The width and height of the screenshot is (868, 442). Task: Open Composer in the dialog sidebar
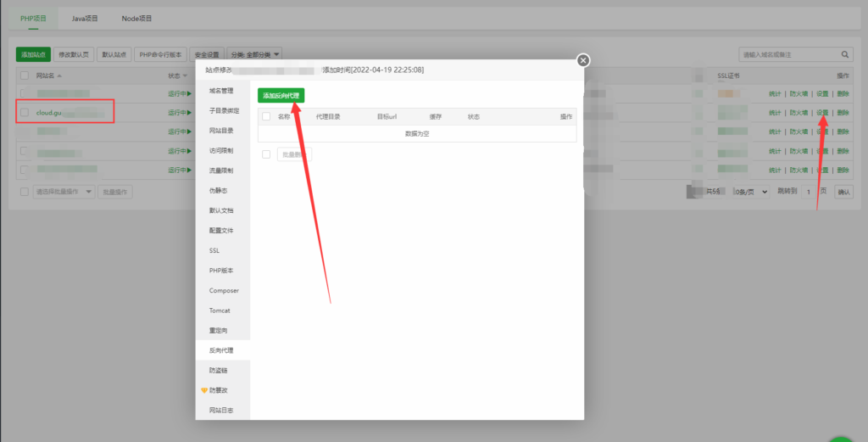(x=223, y=290)
